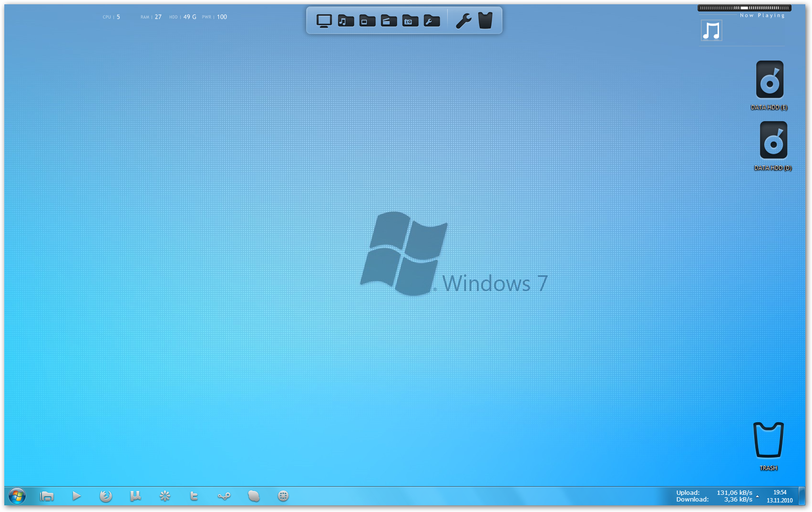Launch Firefox from the taskbar

coord(106,496)
